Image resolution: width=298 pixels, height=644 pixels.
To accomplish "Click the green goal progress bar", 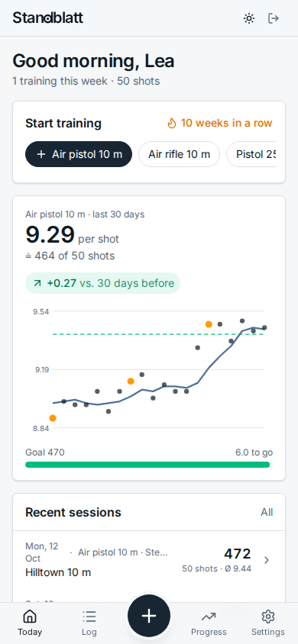I will point(149,465).
